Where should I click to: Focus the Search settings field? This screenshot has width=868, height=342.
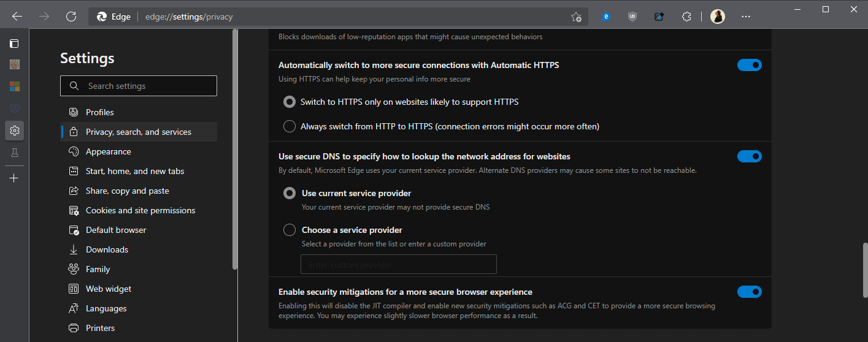click(139, 86)
